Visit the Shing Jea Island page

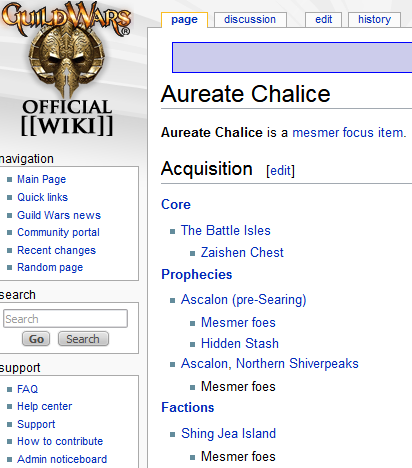(x=228, y=434)
